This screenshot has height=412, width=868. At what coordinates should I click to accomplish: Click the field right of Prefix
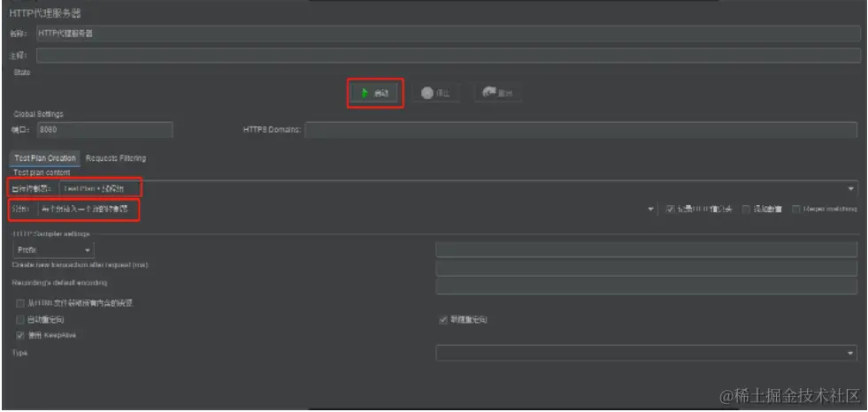click(x=646, y=250)
